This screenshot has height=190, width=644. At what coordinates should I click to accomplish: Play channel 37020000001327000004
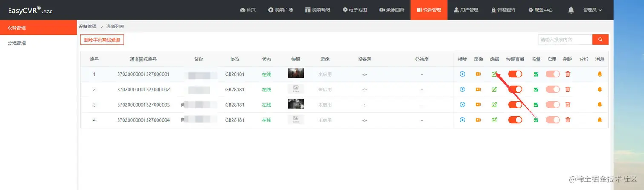[462, 120]
